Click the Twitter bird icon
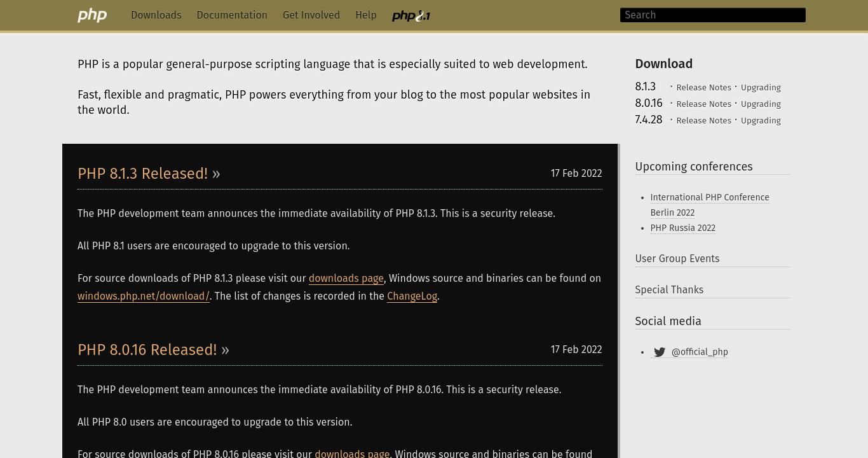The image size is (868, 458). (x=660, y=352)
